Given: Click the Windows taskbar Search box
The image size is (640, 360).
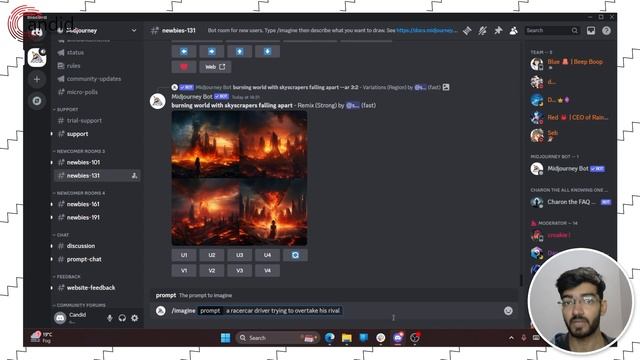Looking at the screenshot, I should click(x=277, y=338).
